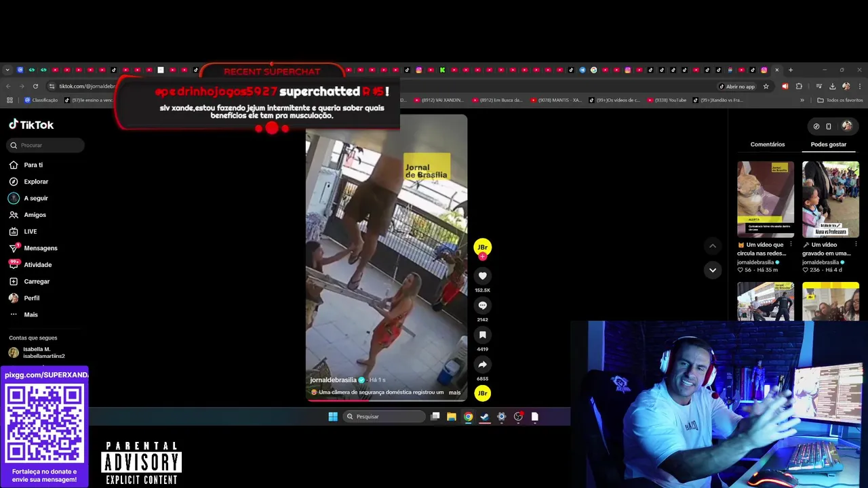Open the Chrome three-dot menu

point(860,86)
